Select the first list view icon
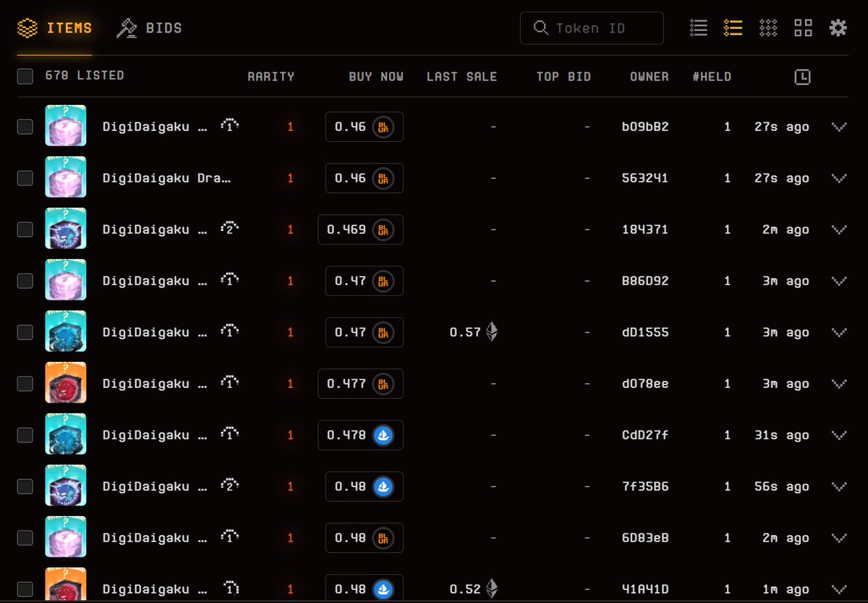The image size is (868, 603). coord(699,28)
